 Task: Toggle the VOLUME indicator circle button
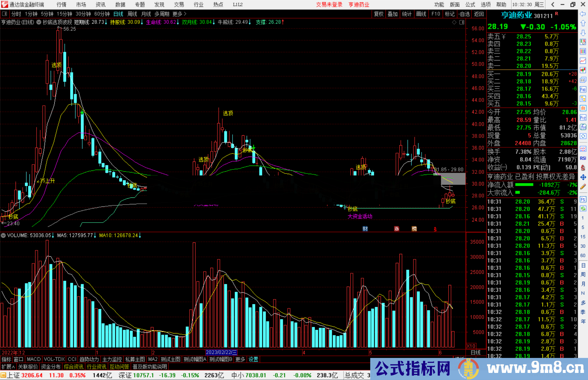(x=3, y=235)
